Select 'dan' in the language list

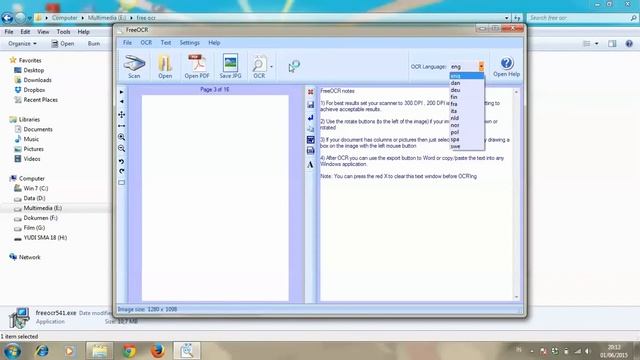point(467,83)
